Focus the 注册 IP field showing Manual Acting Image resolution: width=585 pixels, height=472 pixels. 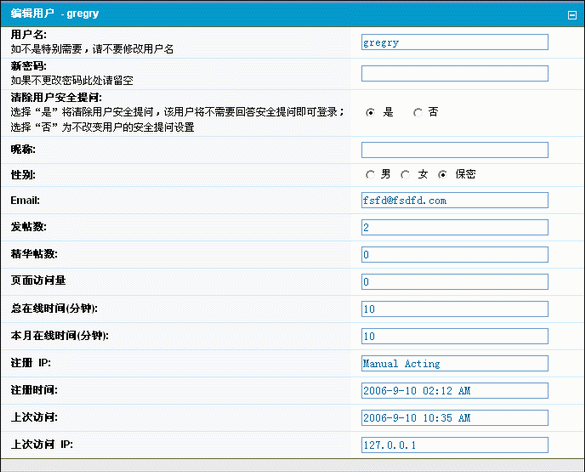[x=455, y=363]
